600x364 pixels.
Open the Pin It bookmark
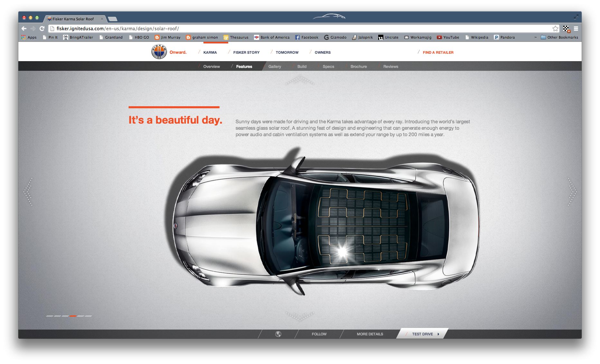click(x=50, y=37)
